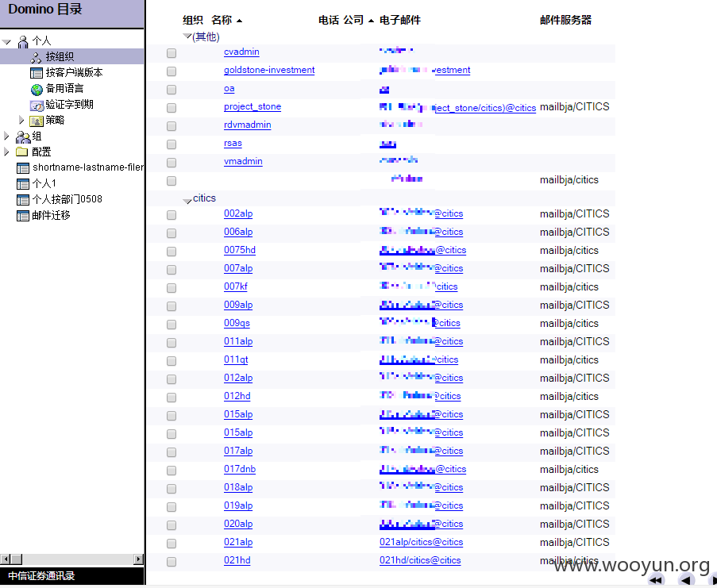Open the 备用语言 view
Screen dimensions: 717x588
coord(64,88)
